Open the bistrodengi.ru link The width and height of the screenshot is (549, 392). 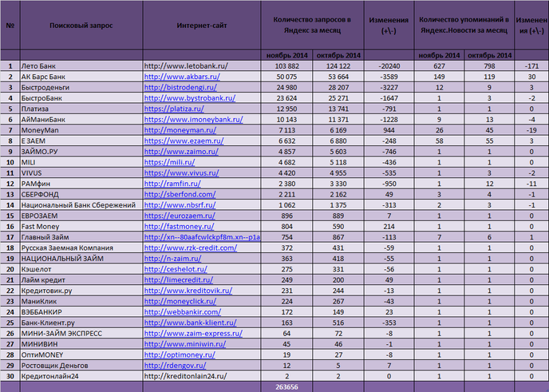pos(180,87)
